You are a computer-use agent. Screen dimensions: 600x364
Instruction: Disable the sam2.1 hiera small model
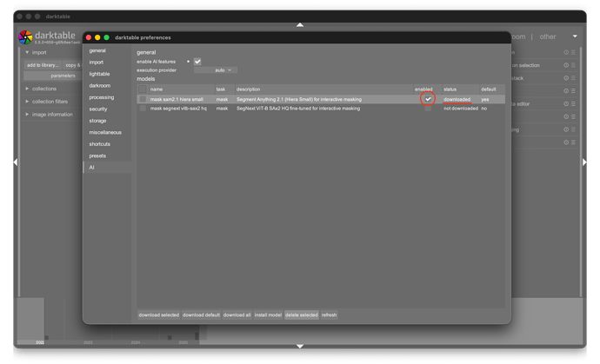(428, 99)
